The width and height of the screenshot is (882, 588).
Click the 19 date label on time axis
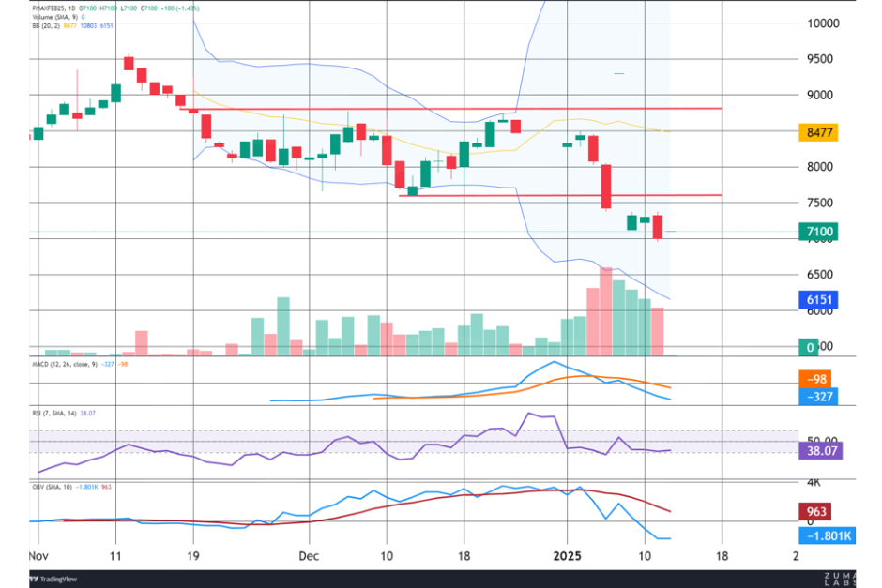193,556
